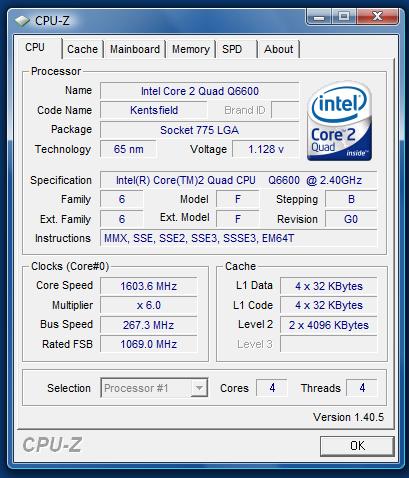
Task: Click the Voltage value 1.128 v
Action: pos(266,149)
